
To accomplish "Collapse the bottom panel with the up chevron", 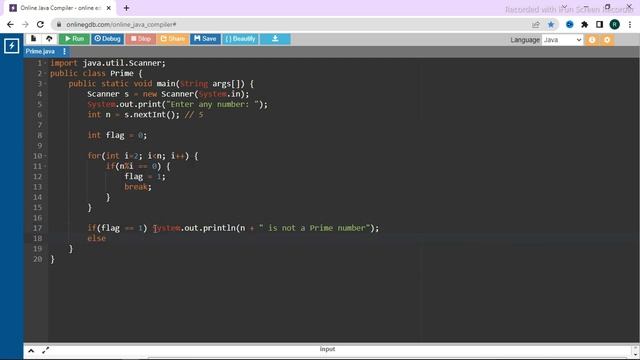I will click(x=31, y=351).
